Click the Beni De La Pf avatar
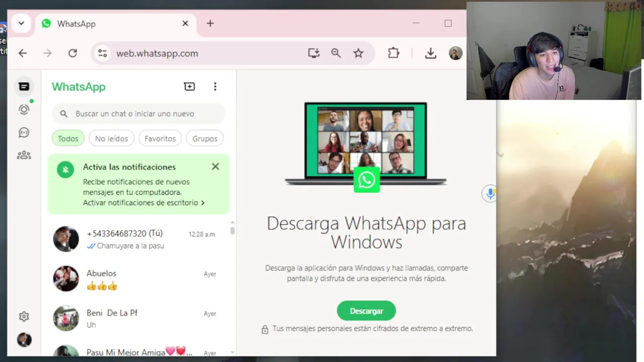 tap(66, 318)
